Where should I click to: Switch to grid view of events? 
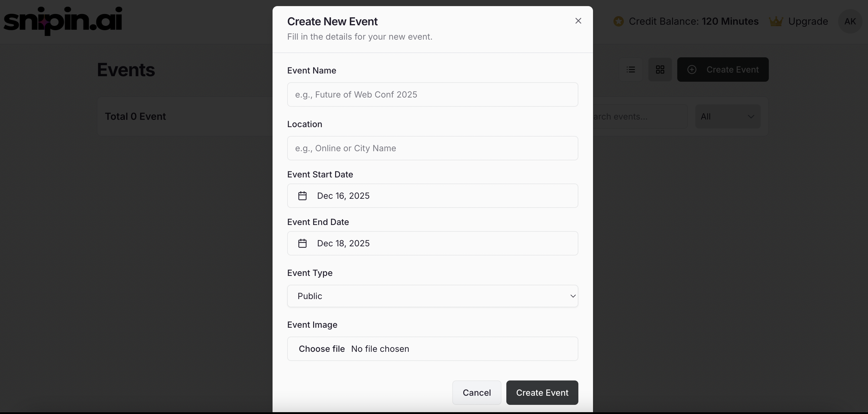(660, 69)
